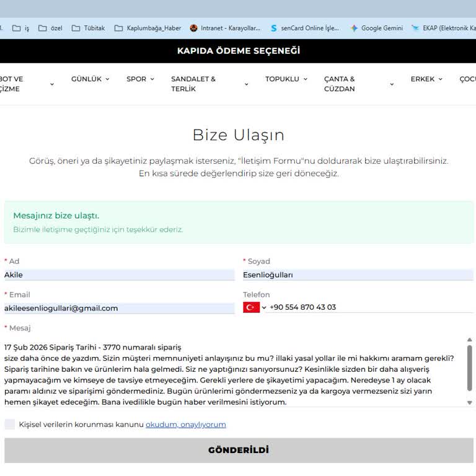The image size is (476, 476).
Task: Click the GÖNDERİLDİ submit button
Action: tap(239, 450)
